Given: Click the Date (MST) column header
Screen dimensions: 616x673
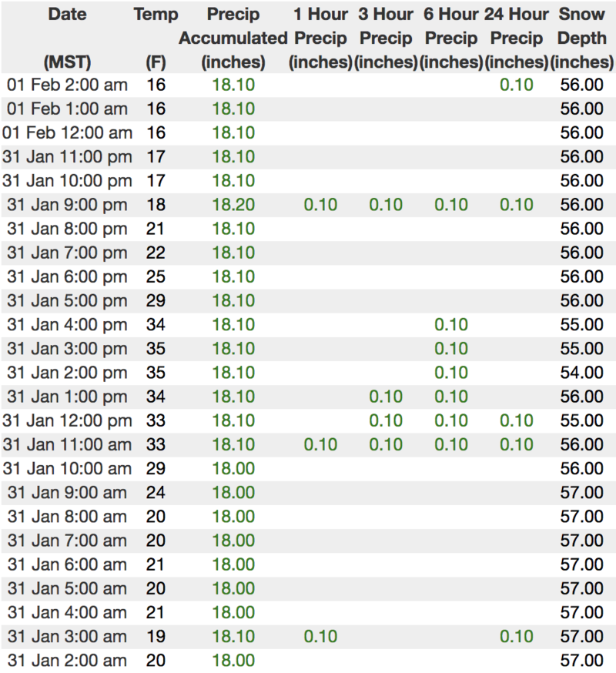Looking at the screenshot, I should pos(67,37).
